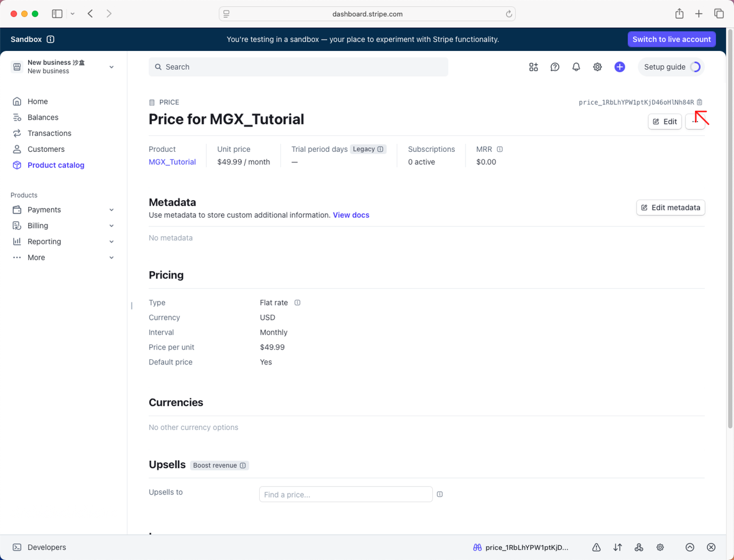This screenshot has width=734, height=560.
Task: Click the 'Price for MGX_Tutorial' heading
Action: click(227, 119)
